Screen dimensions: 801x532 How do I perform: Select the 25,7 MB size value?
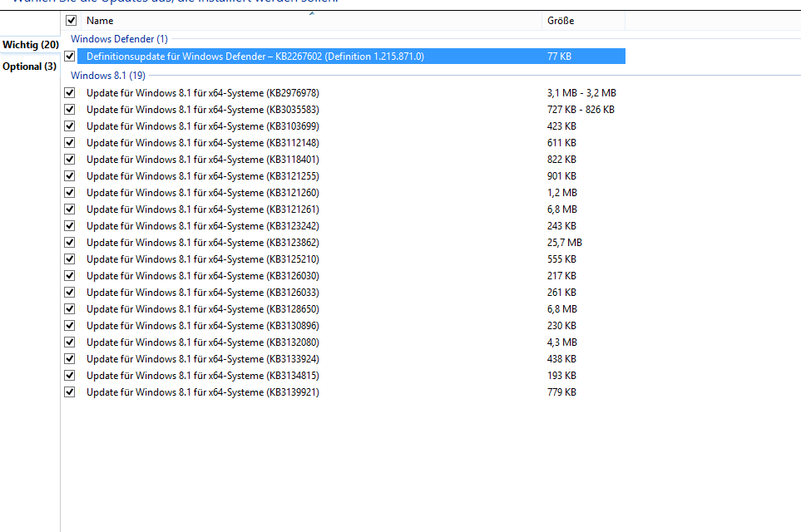565,242
